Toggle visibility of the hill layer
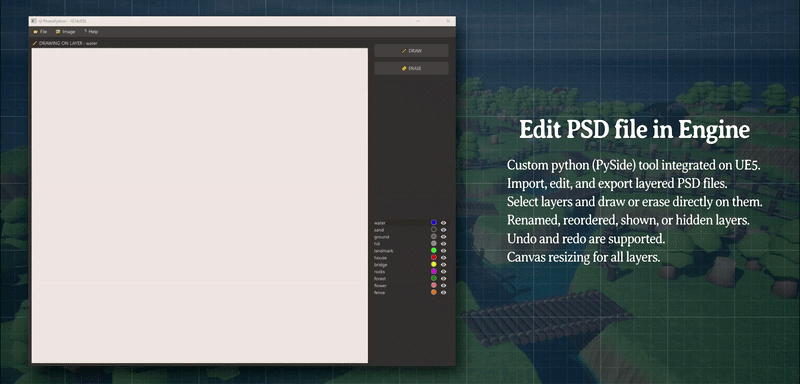Screen dimensions: 800x384 coord(444,244)
